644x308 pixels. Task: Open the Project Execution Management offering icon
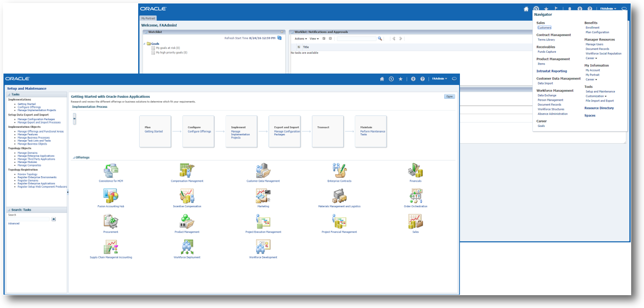tap(263, 222)
